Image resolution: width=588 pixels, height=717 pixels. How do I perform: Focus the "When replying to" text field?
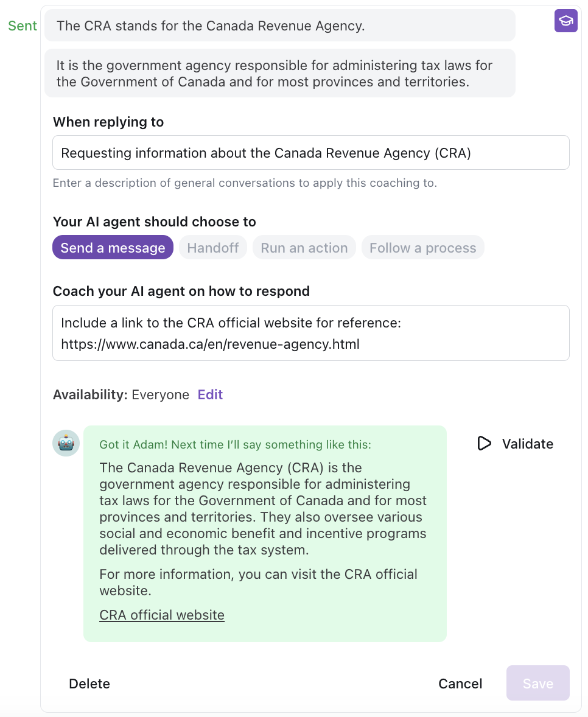[x=310, y=153]
